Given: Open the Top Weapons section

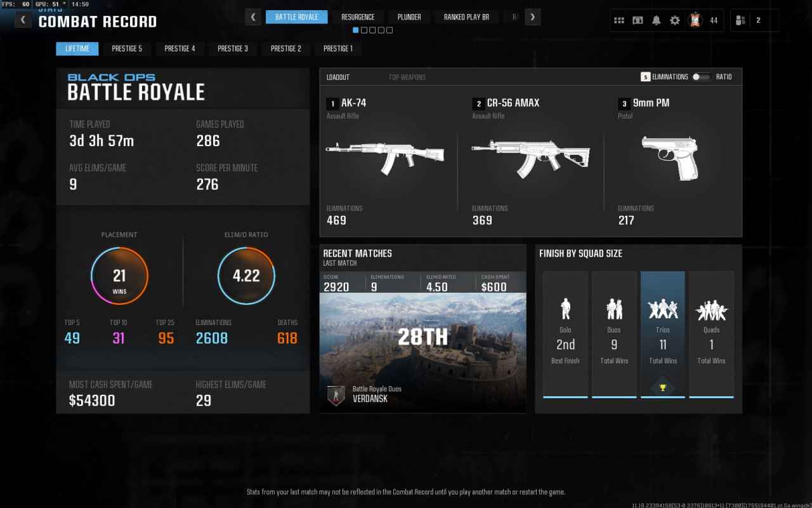Looking at the screenshot, I should pyautogui.click(x=407, y=77).
